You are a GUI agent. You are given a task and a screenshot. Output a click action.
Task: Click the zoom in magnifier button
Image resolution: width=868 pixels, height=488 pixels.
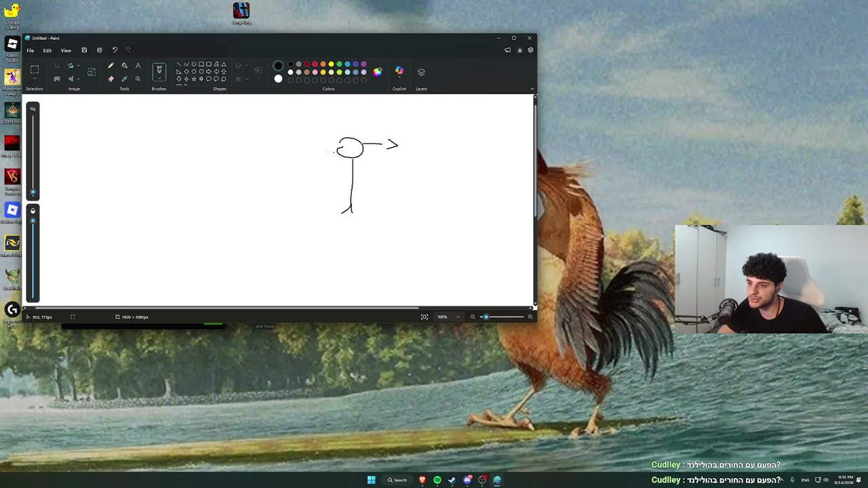pyautogui.click(x=530, y=317)
